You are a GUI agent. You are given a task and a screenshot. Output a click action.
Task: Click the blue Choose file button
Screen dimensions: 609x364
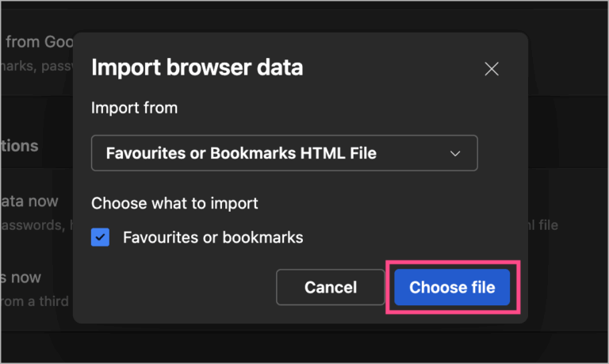[x=452, y=287]
